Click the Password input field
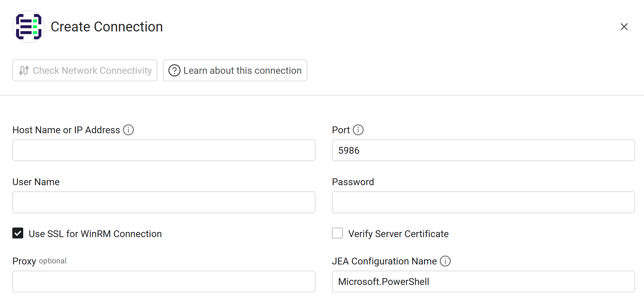Image resolution: width=644 pixels, height=301 pixels. pyautogui.click(x=483, y=202)
